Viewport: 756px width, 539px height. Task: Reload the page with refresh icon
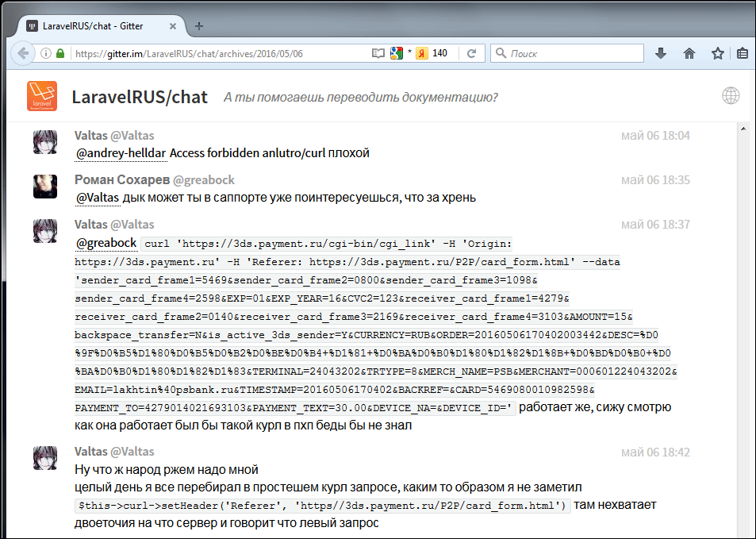[471, 53]
